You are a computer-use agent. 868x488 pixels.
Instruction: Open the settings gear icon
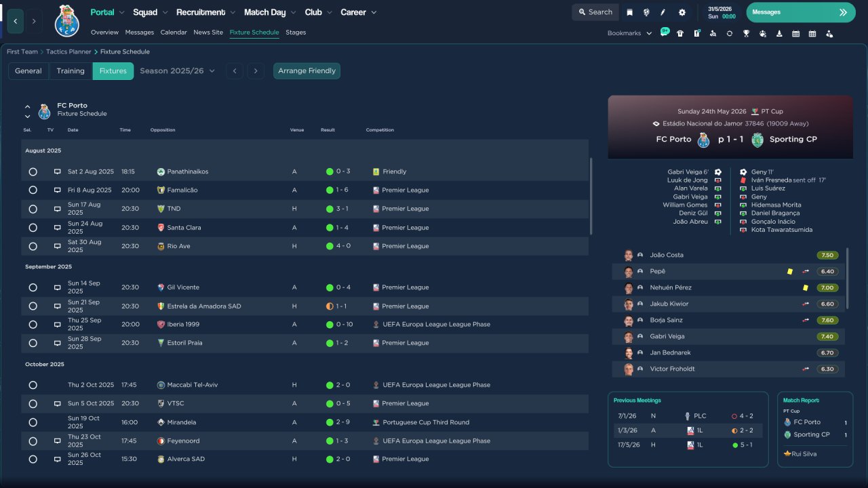pos(682,12)
